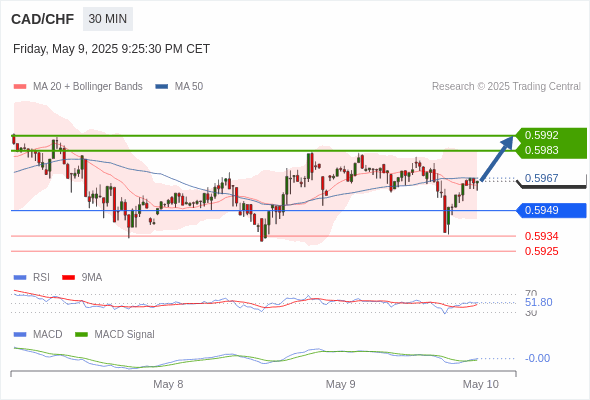Screen dimensions: 590x400
Task: Click the 'May 8' date axis label
Action: tap(168, 384)
